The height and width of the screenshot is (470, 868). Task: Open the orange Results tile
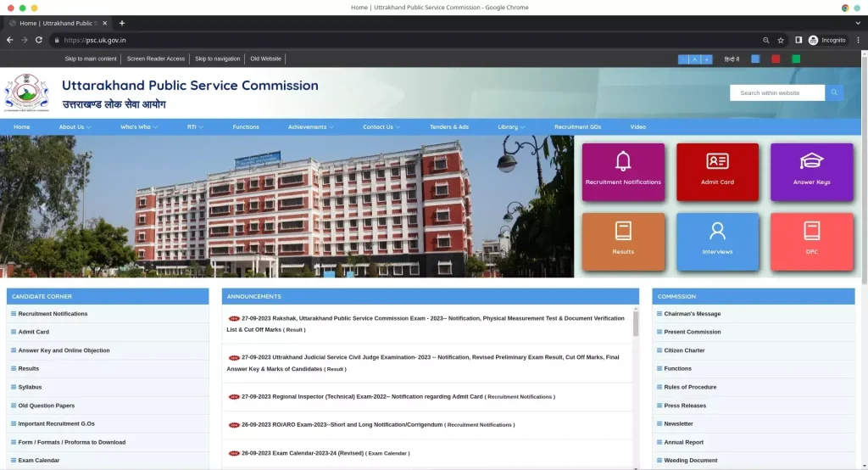[623, 242]
